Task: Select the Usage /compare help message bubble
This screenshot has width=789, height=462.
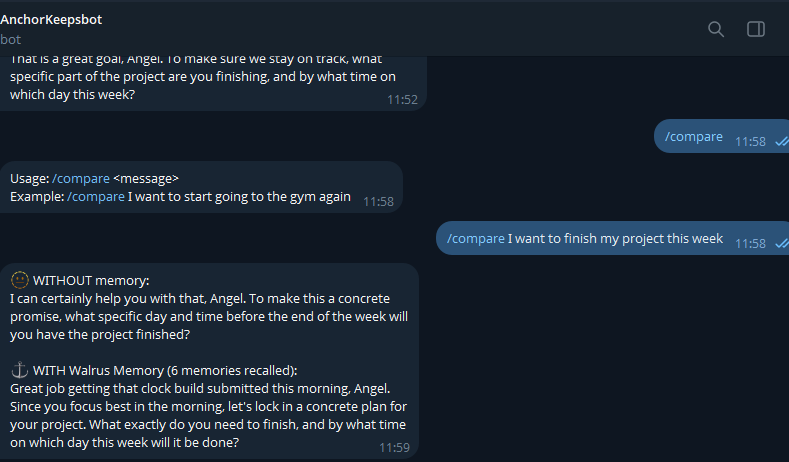Action: click(201, 187)
